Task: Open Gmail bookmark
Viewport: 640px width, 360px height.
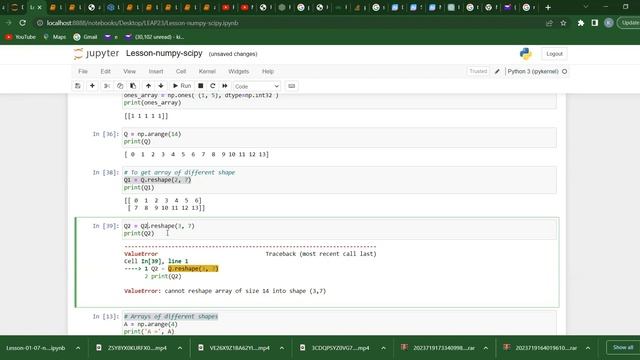Action: pyautogui.click(x=85, y=37)
